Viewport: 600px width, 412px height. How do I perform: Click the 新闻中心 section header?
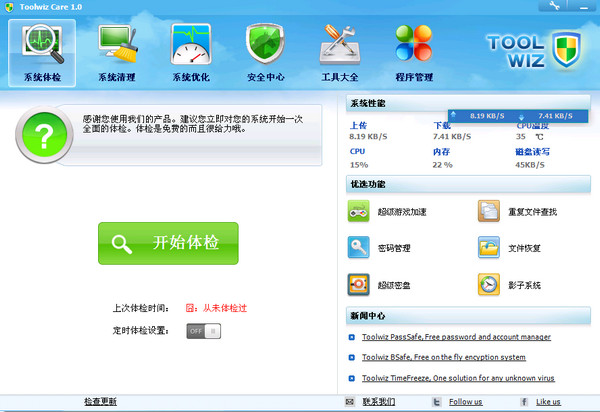click(468, 316)
